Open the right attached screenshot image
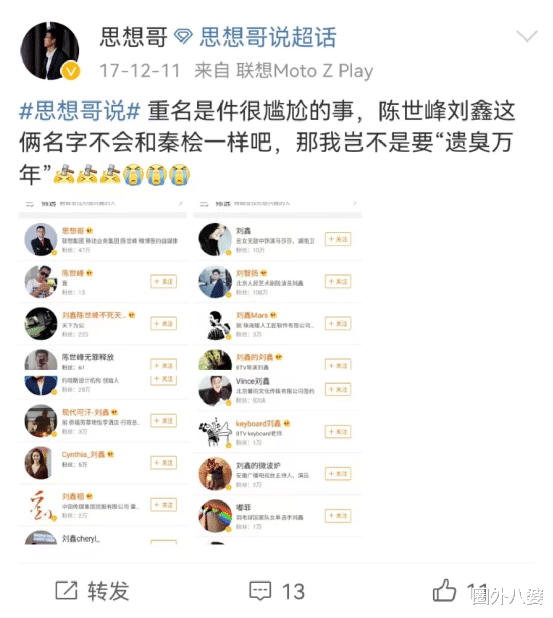This screenshot has height=618, width=553. pyautogui.click(x=277, y=372)
